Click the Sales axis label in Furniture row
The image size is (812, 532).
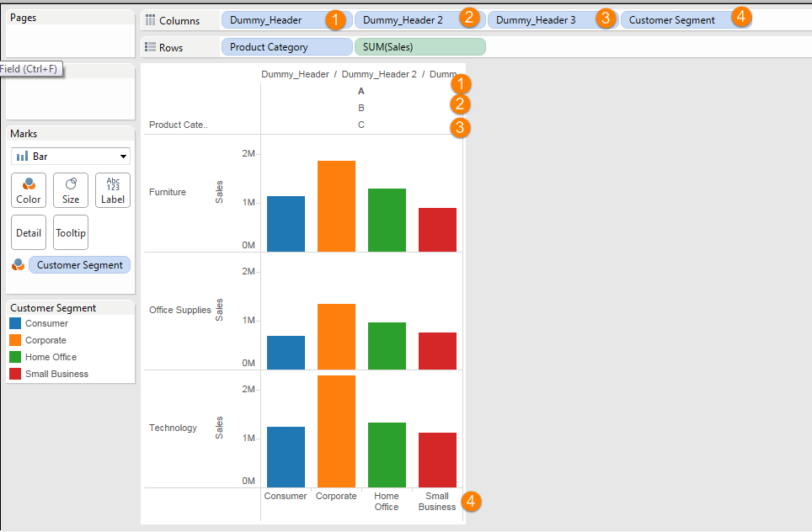[x=219, y=192]
